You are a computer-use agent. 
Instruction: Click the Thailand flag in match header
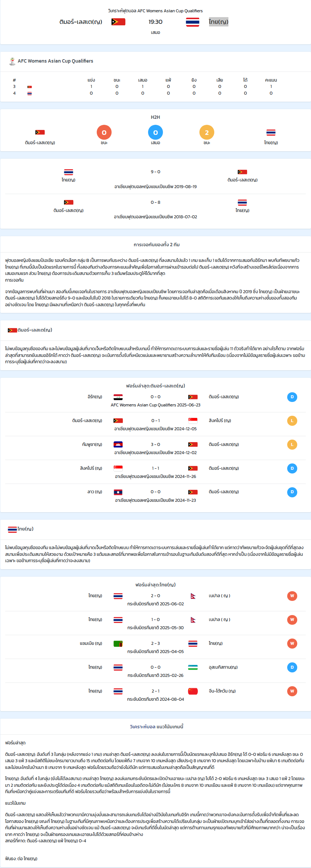[x=193, y=22]
